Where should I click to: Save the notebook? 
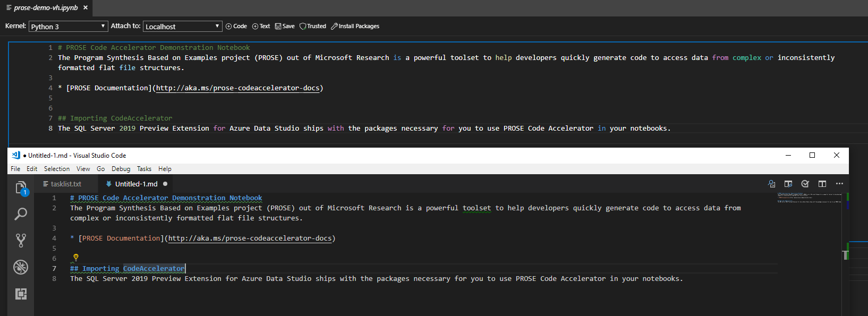pyautogui.click(x=285, y=26)
